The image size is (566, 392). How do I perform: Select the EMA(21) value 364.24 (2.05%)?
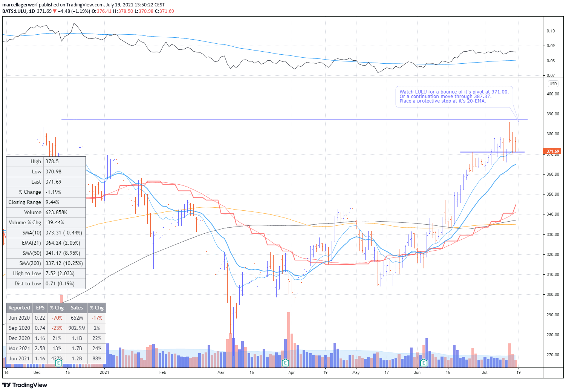tap(64, 243)
